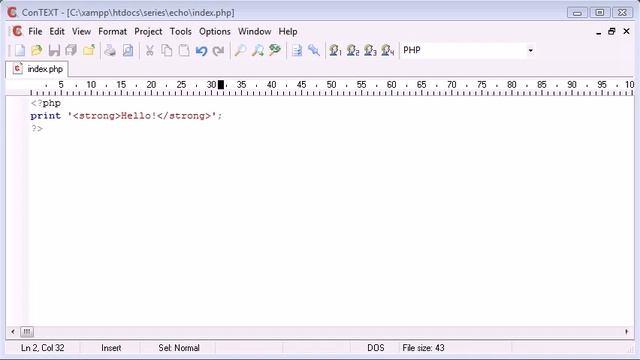The height and width of the screenshot is (360, 640).
Task: Open the File menu
Action: tap(35, 31)
